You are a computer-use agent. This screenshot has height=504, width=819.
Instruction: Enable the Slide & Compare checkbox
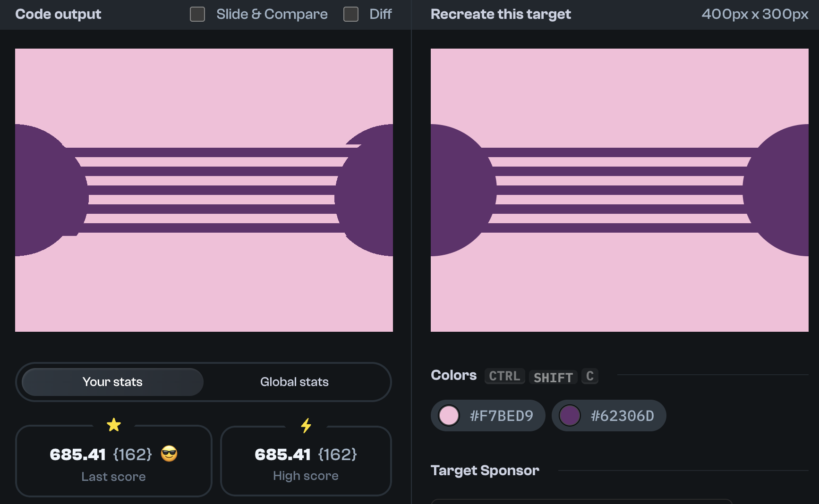click(197, 14)
